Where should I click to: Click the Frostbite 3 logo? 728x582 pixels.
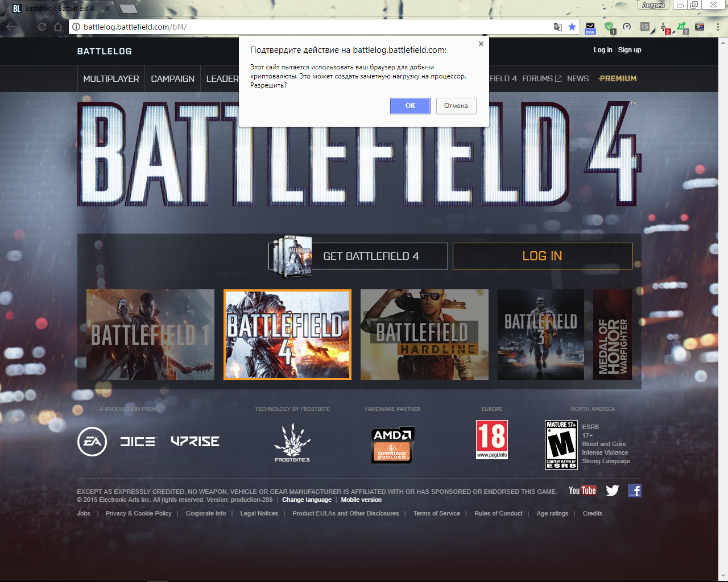click(292, 443)
